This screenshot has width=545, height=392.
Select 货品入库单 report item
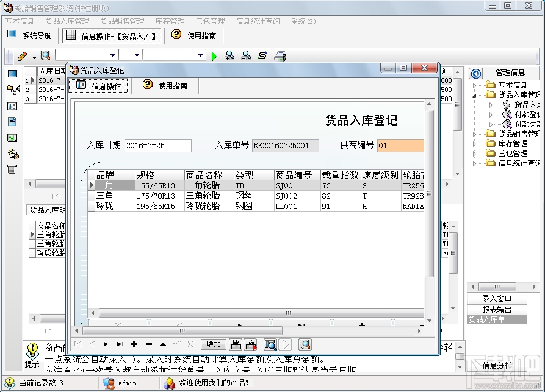pyautogui.click(x=497, y=319)
